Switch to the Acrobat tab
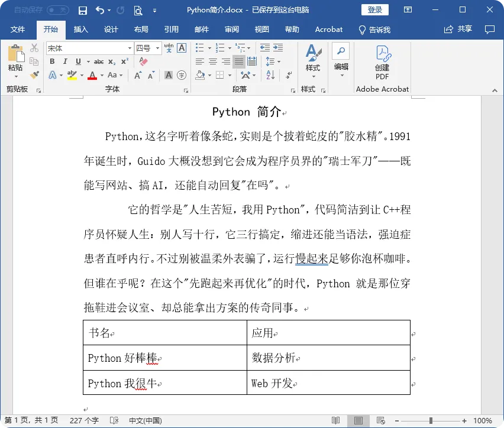The image size is (504, 428). (x=328, y=30)
